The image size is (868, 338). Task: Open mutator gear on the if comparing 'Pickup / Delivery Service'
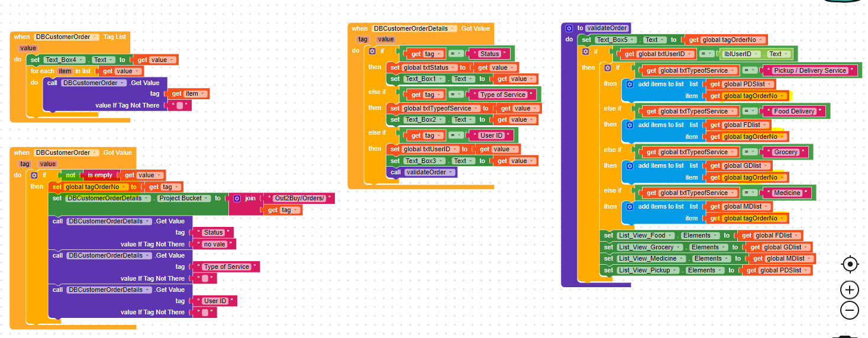608,68
